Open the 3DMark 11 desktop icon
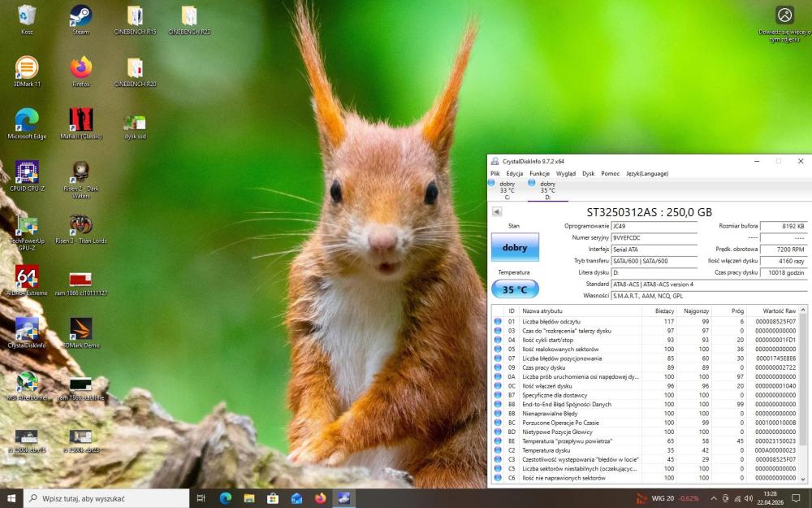Screen dimensions: 812x508 click(x=27, y=72)
